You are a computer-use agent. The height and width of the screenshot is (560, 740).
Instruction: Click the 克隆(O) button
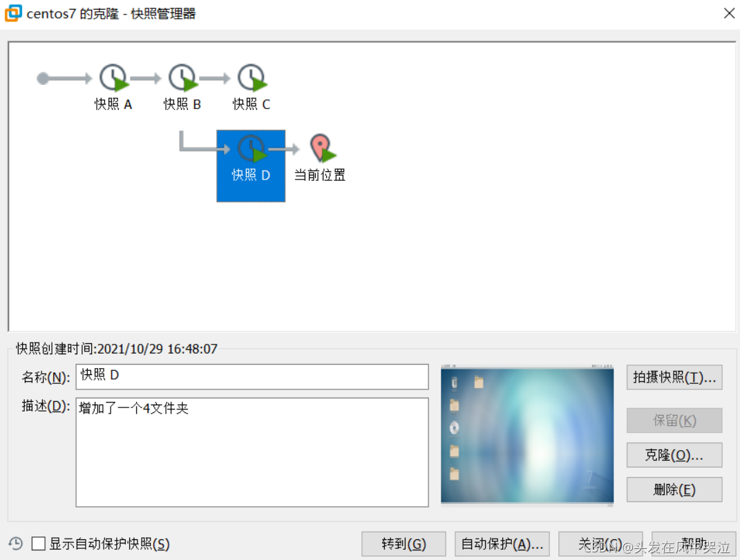pos(674,455)
